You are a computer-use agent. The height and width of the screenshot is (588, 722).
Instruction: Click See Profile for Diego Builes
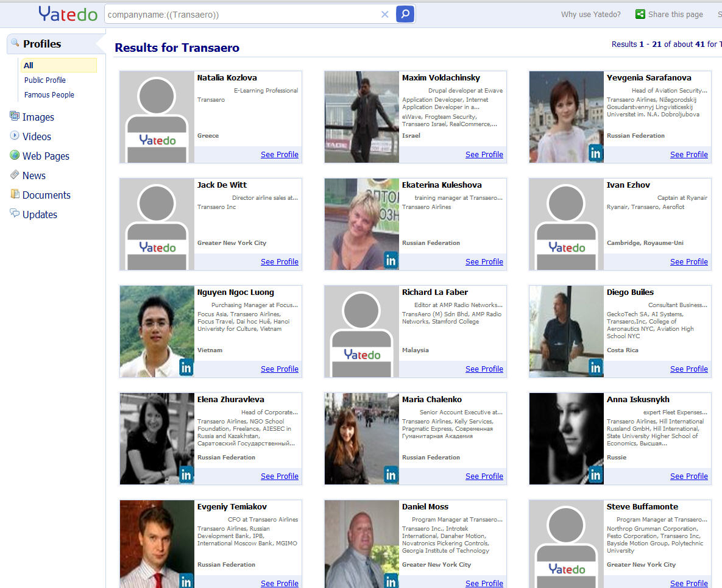click(689, 369)
